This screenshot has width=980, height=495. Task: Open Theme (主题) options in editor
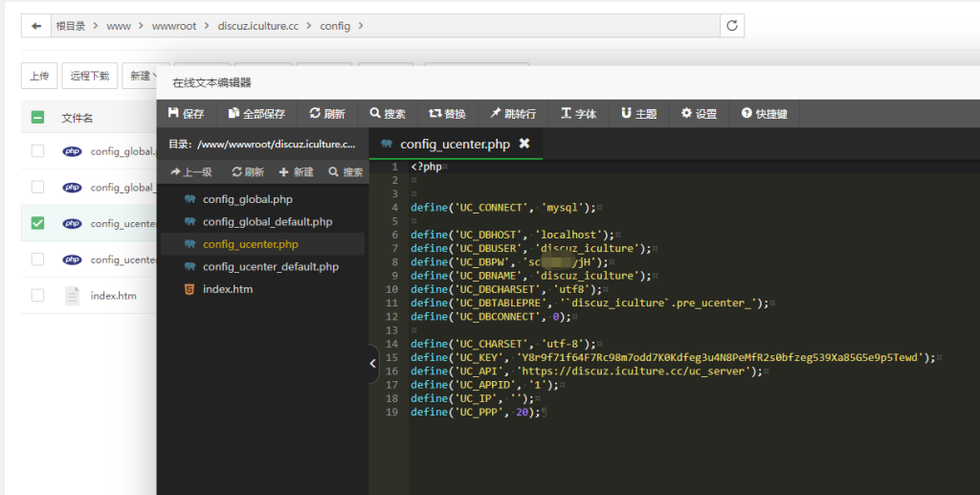638,114
